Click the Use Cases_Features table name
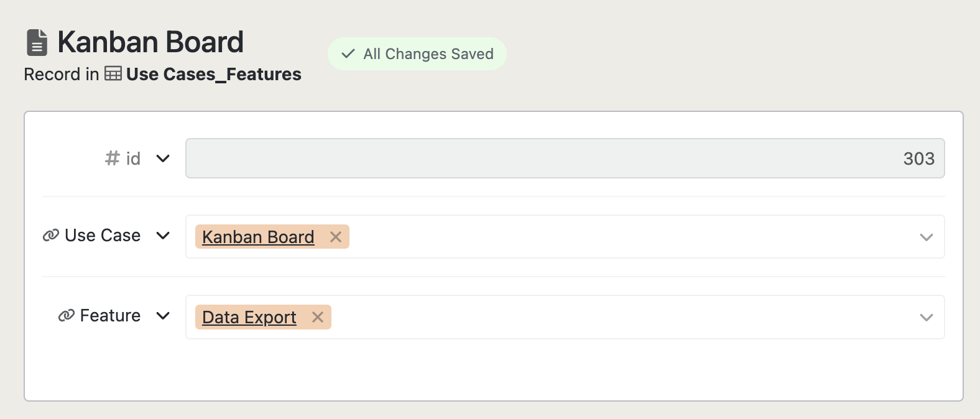The image size is (980, 419). tap(213, 74)
